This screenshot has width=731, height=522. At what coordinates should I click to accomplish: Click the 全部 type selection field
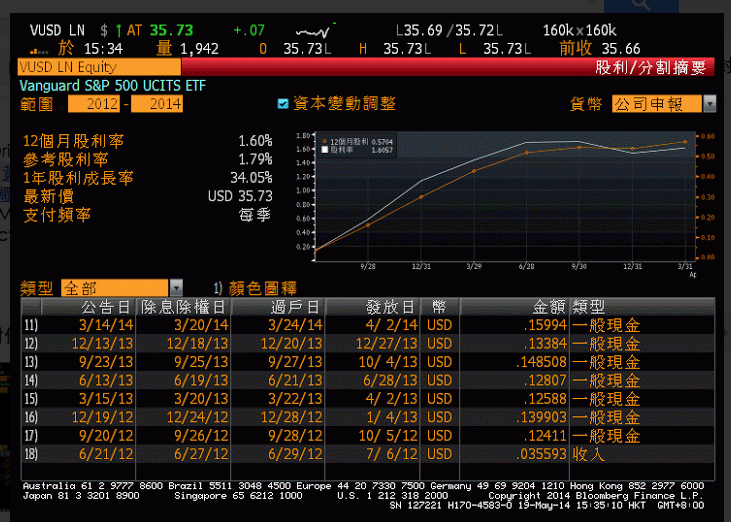[x=115, y=288]
